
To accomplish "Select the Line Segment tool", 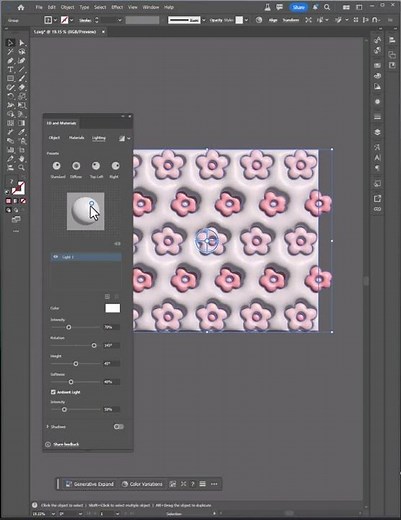I will [x=22, y=70].
